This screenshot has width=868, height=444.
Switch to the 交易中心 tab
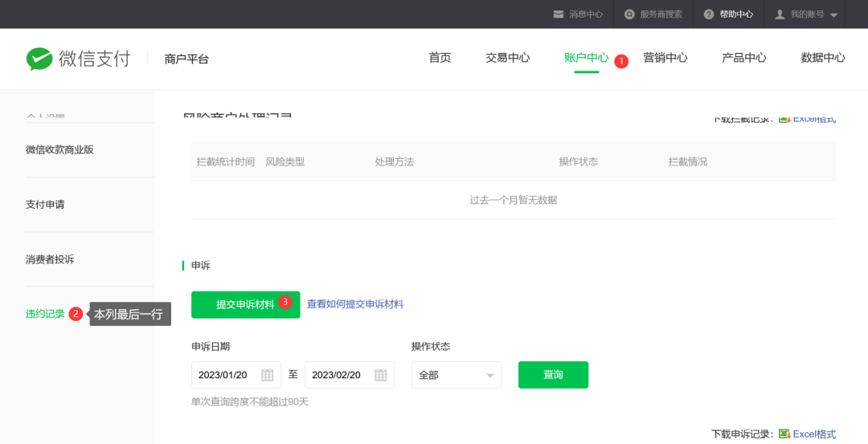tap(507, 58)
